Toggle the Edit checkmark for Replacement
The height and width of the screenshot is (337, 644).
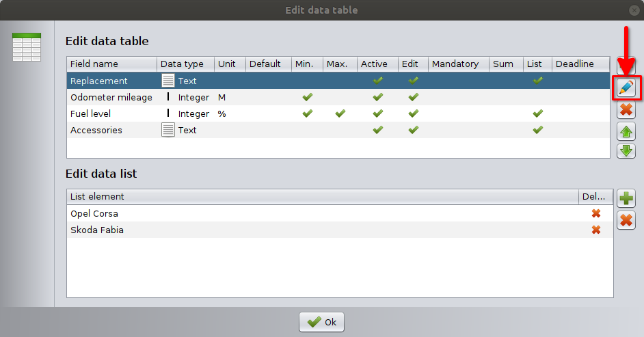[x=413, y=81]
